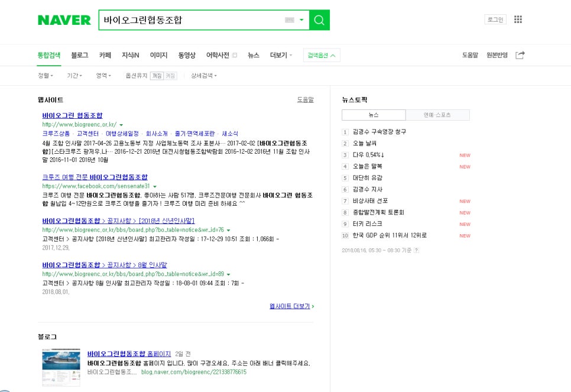
Task: Click news topic 종합발전계획 토론회
Action: (378, 212)
